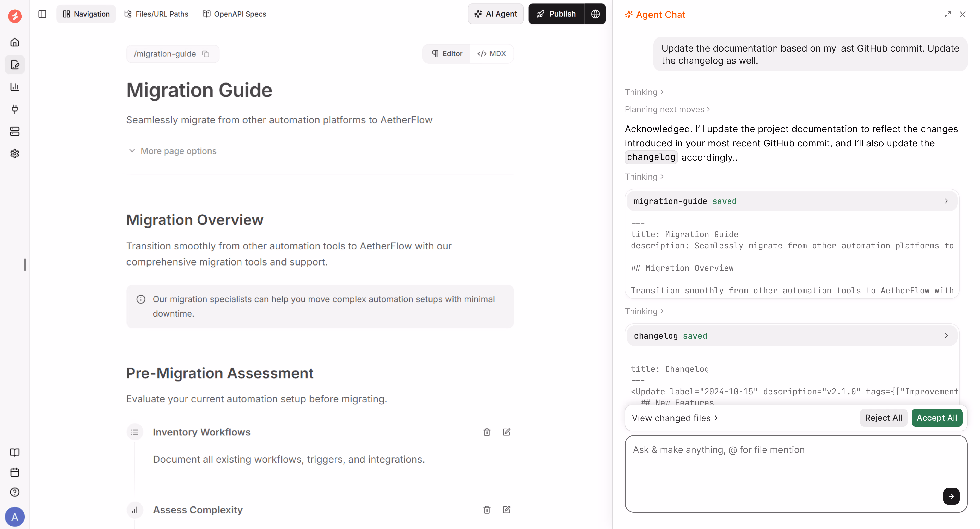Switch to Editor view mode
Viewport: 980px width, 529px height.
pos(447,54)
